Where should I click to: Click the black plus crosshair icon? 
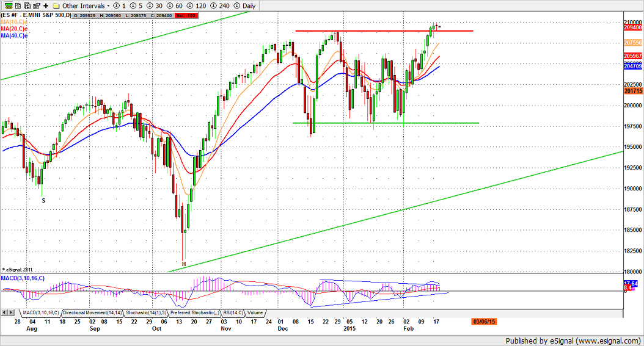point(46,5)
